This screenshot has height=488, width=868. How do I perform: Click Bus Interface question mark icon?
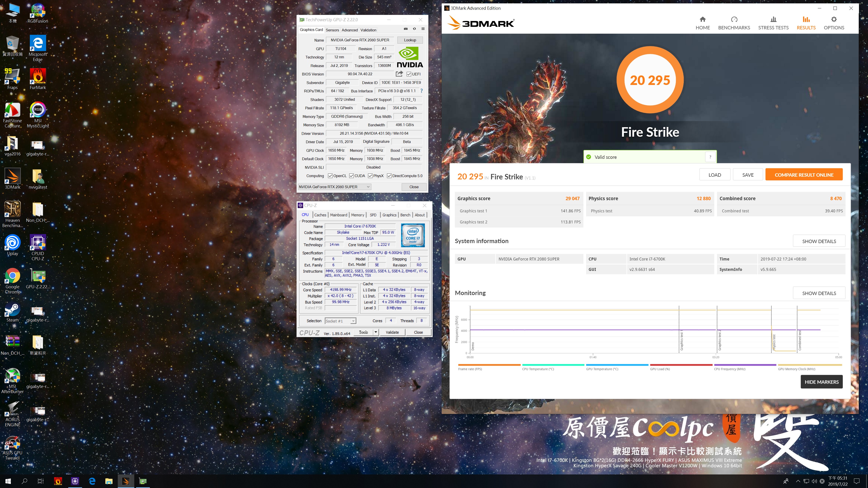click(421, 91)
